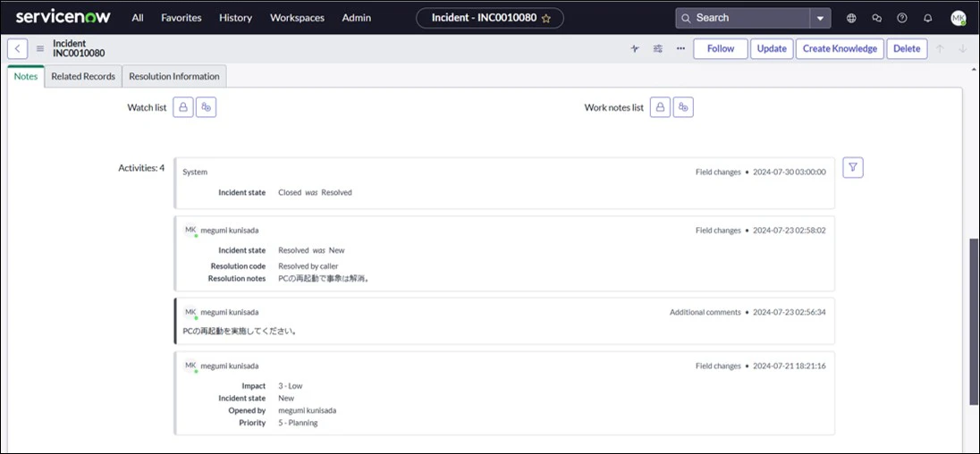Click the 2024-07-21 18:21:16 timestamp
The height and width of the screenshot is (454, 980).
tap(790, 366)
